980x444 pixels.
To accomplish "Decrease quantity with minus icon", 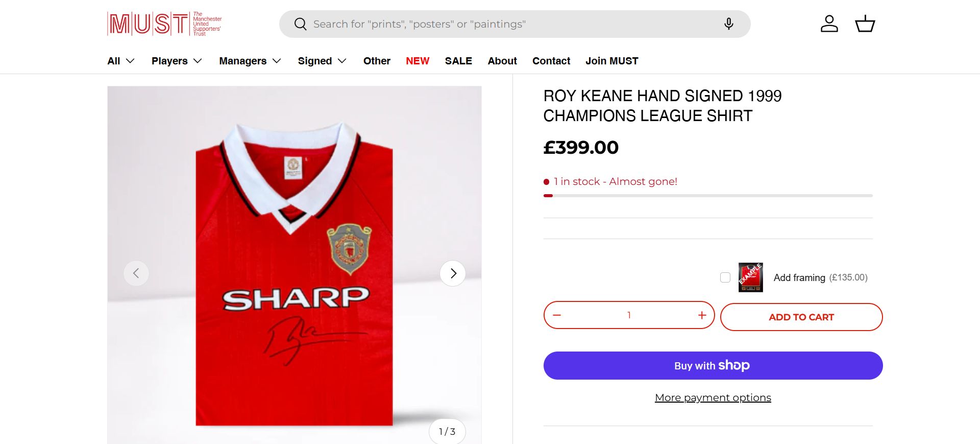I will tap(557, 315).
